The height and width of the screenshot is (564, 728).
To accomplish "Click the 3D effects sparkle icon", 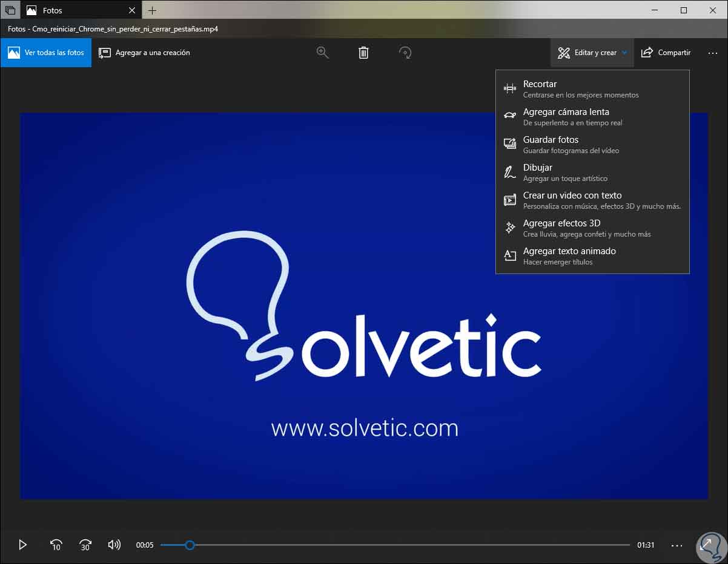I will [510, 228].
